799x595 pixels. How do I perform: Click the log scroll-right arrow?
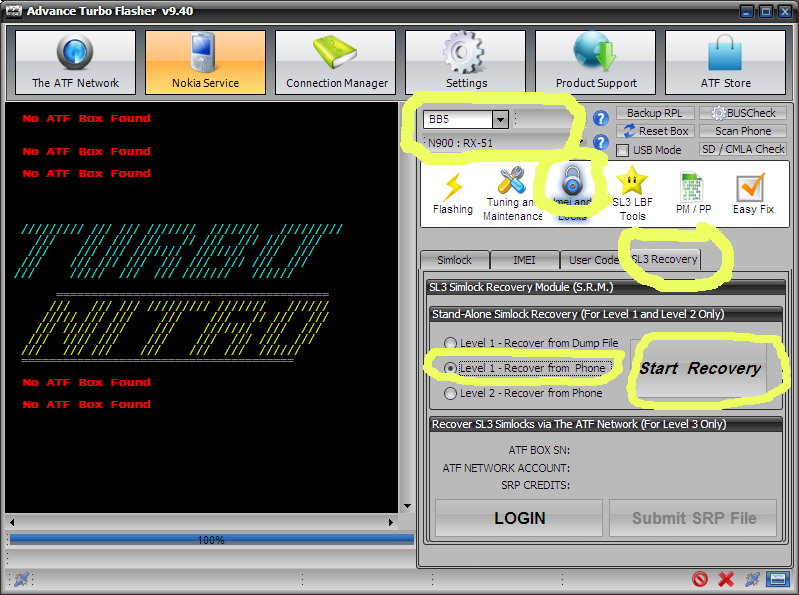(x=391, y=522)
